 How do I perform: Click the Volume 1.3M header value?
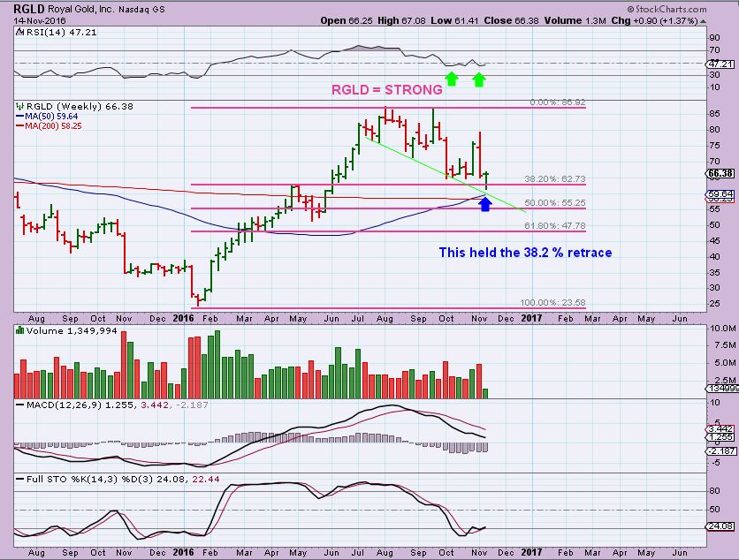tap(575, 20)
